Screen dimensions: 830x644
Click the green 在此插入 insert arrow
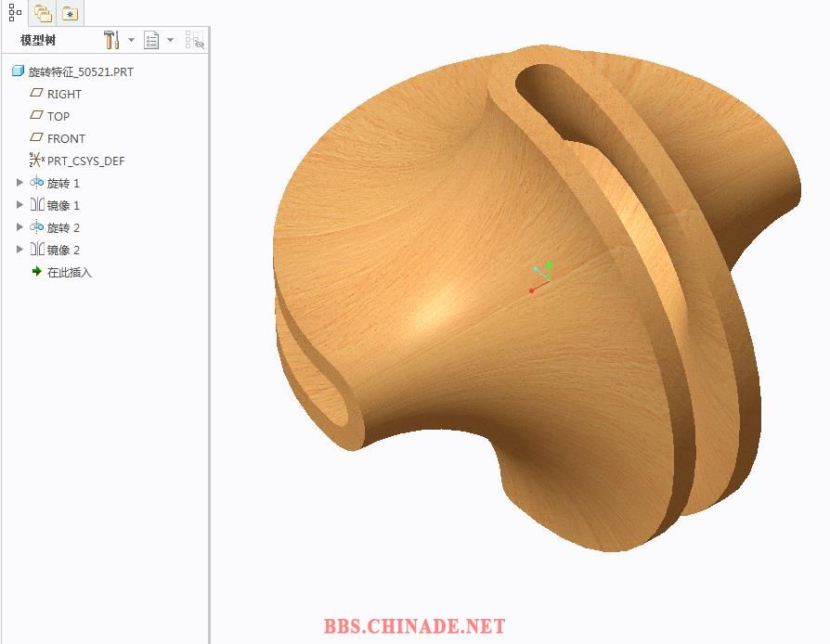click(37, 272)
